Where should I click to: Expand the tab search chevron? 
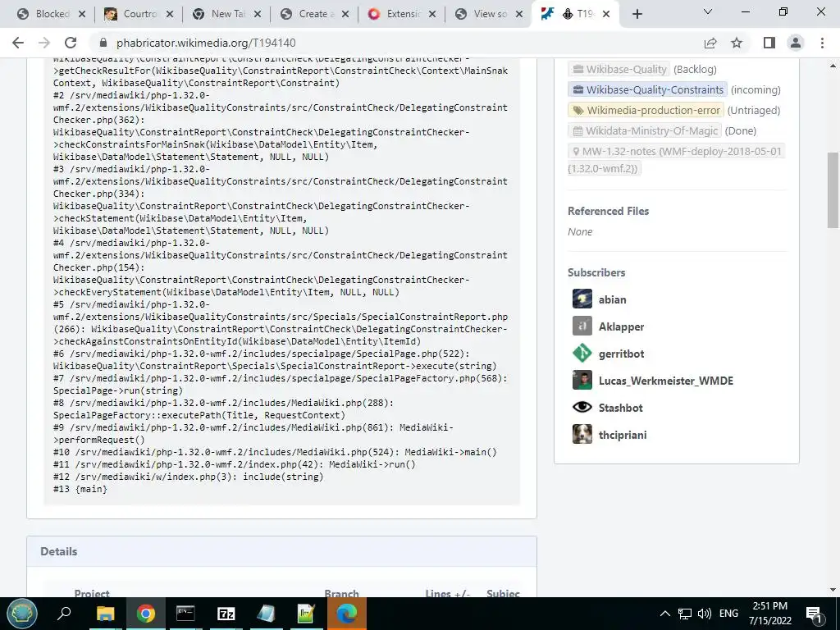708,11
